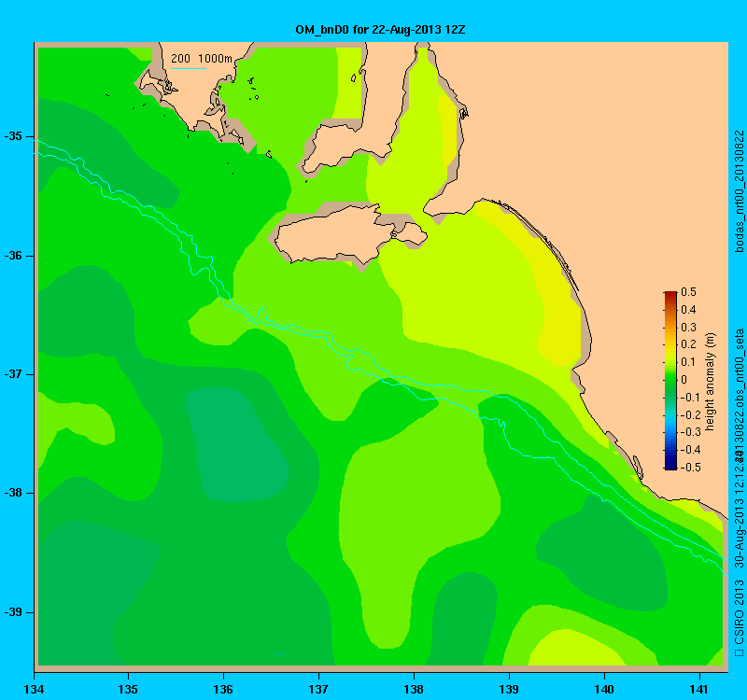747x700 pixels.
Task: Click the color bar label 0.4
Action: [688, 310]
